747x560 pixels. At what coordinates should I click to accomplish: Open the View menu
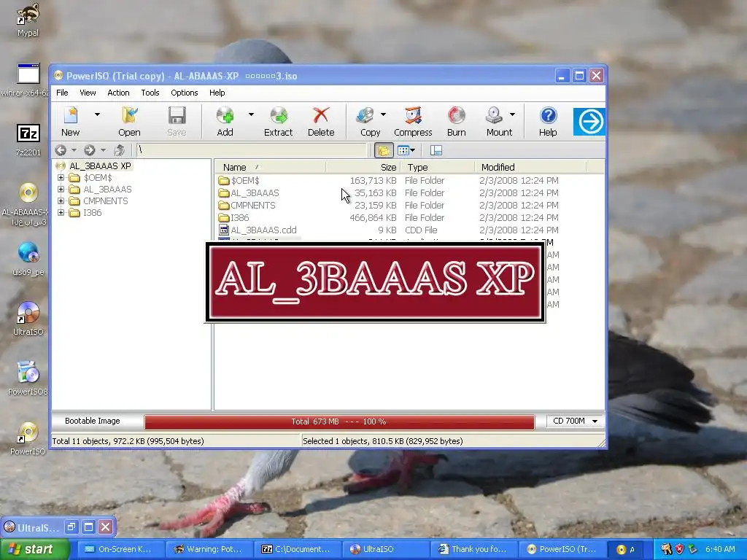88,93
